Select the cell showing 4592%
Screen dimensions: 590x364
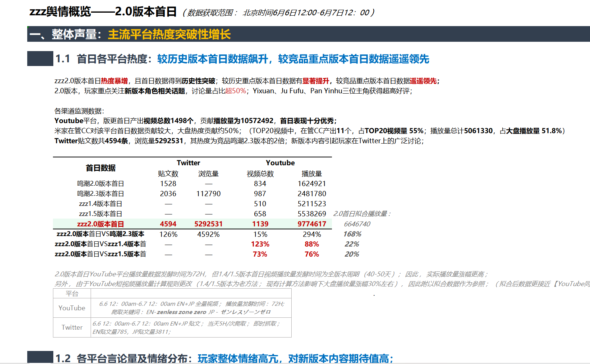coord(208,234)
